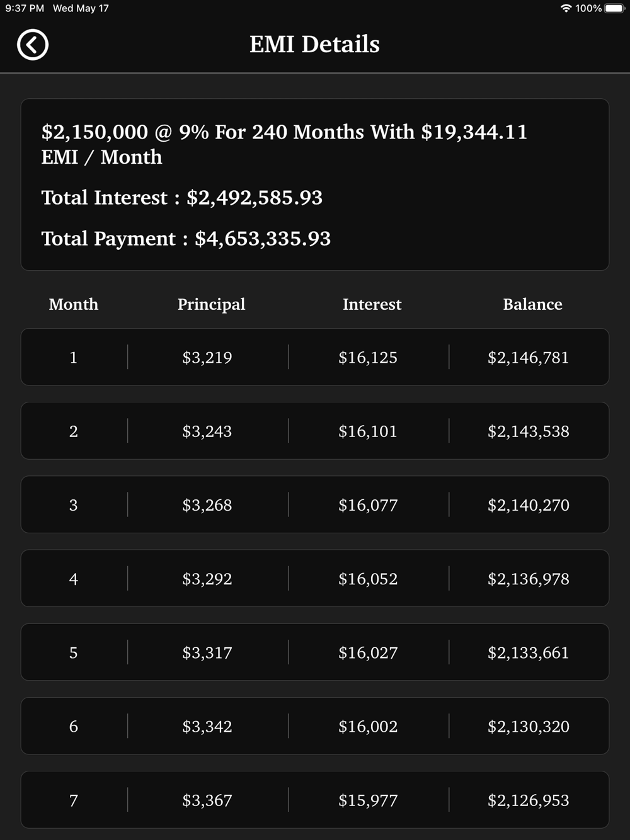Select the month 1 row
This screenshot has height=840, width=630.
tap(315, 357)
